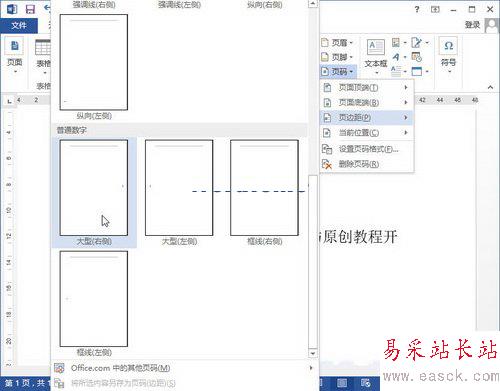Choose 设置页码格式(F)... Format Page Numbers
500x391 pixels.
pyautogui.click(x=367, y=149)
